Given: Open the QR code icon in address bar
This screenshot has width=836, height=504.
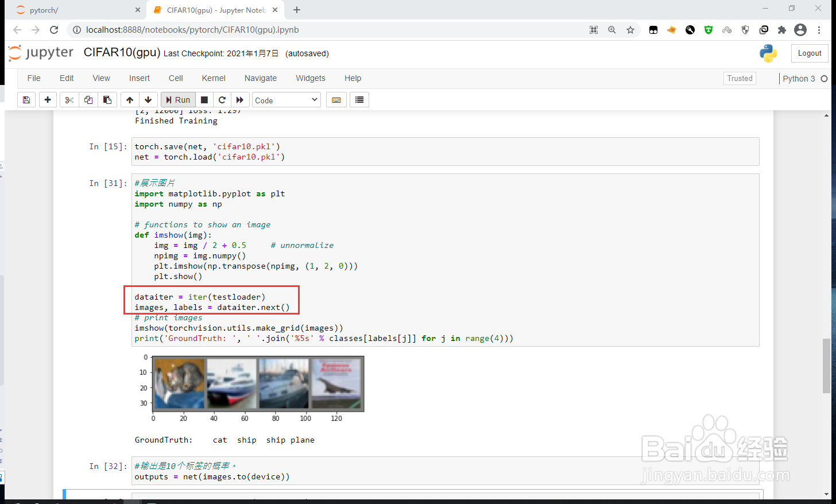Looking at the screenshot, I should point(594,30).
